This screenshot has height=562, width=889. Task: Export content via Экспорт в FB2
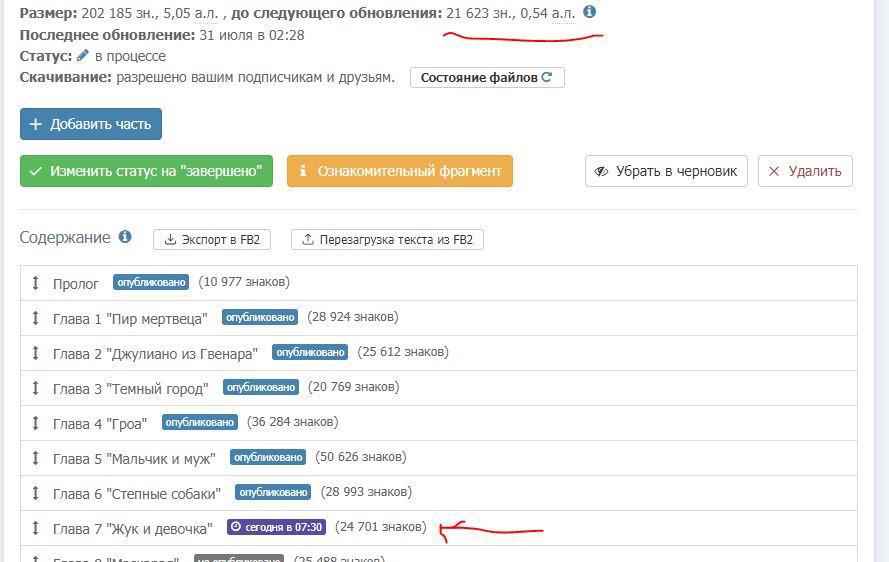(x=211, y=240)
